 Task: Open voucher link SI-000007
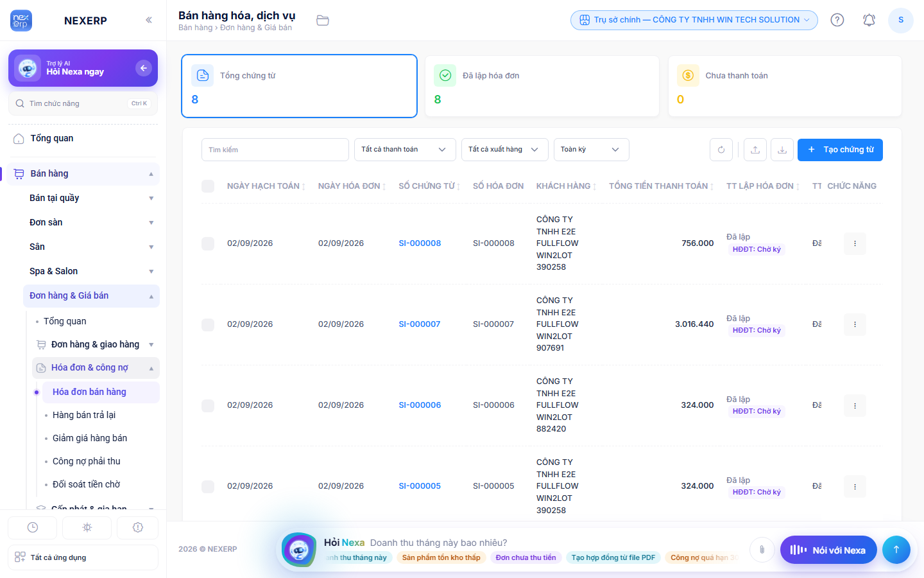[x=420, y=324]
